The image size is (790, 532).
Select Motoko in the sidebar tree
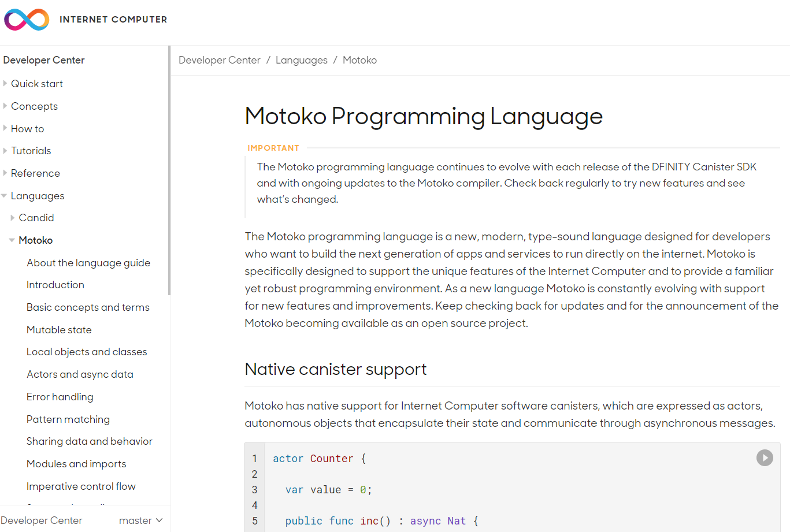click(x=35, y=240)
